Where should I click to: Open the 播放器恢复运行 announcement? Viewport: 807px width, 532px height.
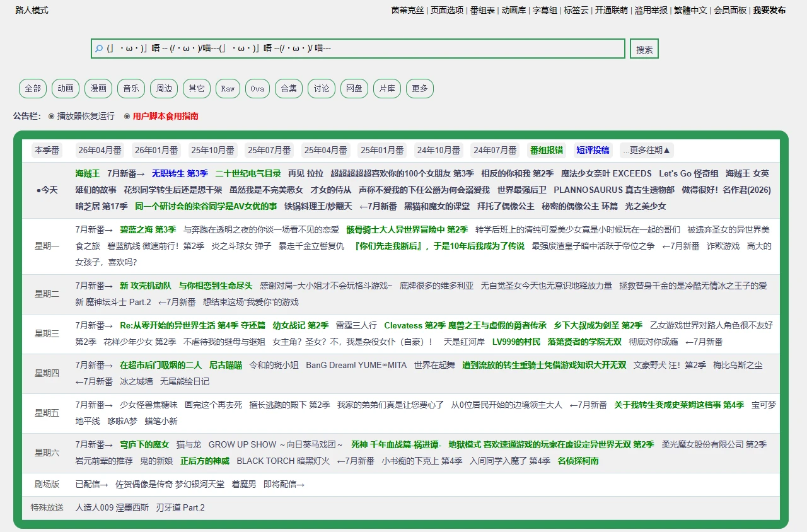click(x=86, y=116)
